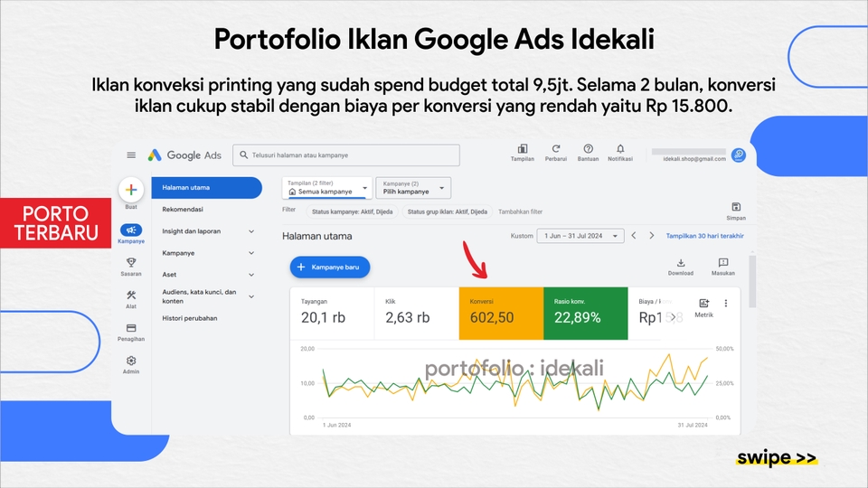Click the Perbarui refresh icon
Viewport: 868px width, 488px height.
pyautogui.click(x=556, y=149)
